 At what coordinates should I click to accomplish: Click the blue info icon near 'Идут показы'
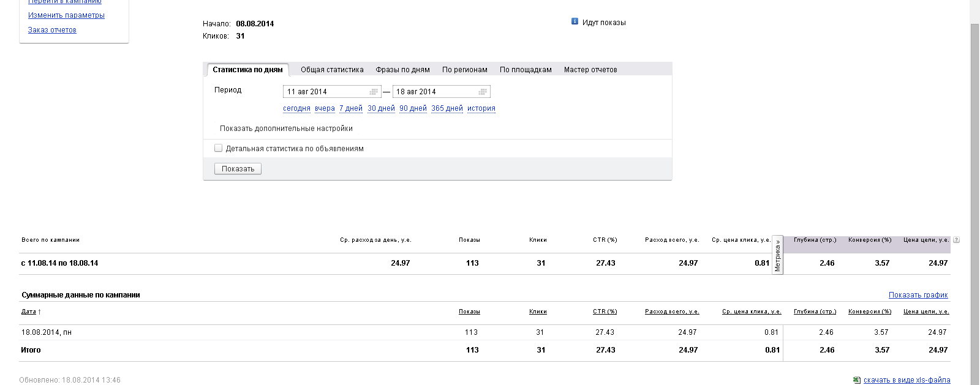coord(575,21)
